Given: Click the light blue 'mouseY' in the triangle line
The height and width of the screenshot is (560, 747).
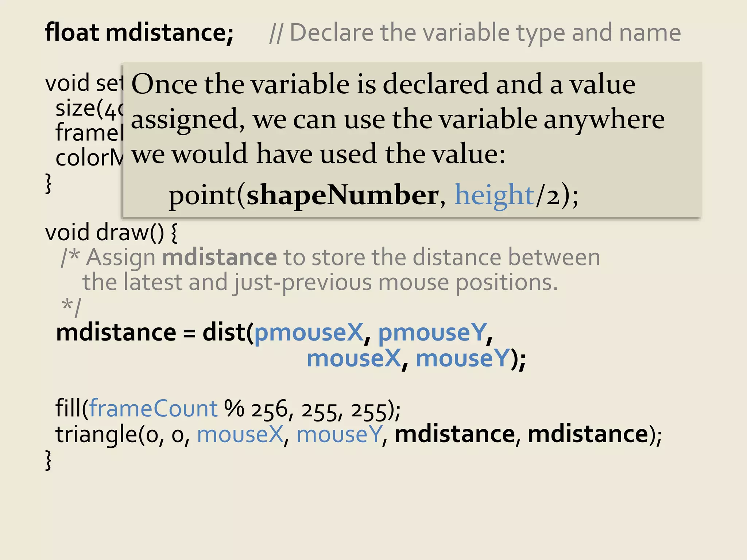Looking at the screenshot, I should point(339,435).
